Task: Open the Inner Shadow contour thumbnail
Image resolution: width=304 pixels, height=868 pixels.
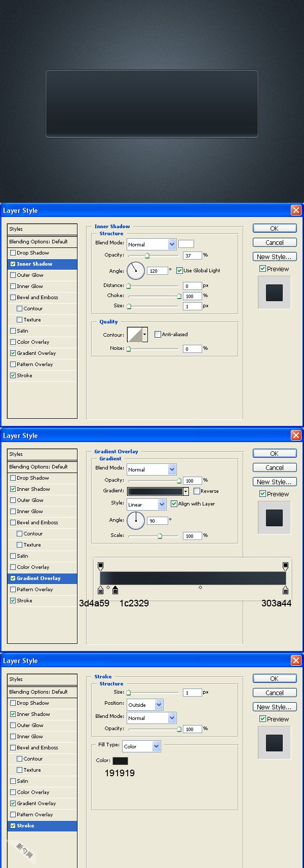Action: (134, 335)
